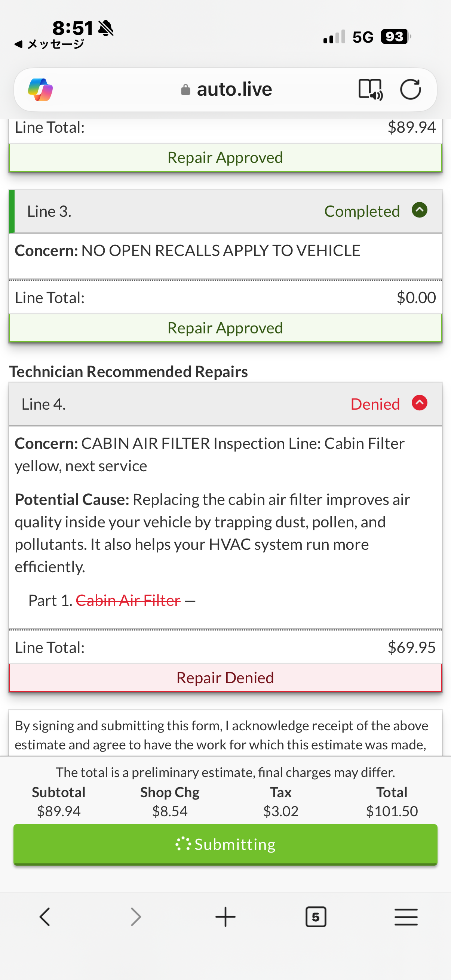Viewport: 451px width, 980px height.
Task: Open the browser hamburger menu
Action: [x=406, y=916]
